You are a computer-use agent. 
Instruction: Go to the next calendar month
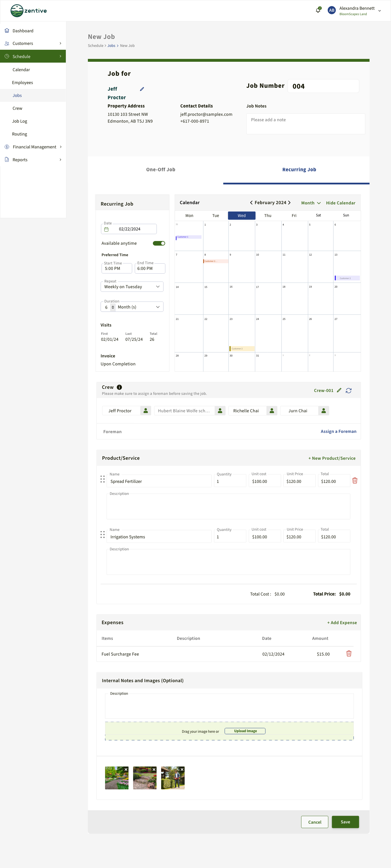289,202
